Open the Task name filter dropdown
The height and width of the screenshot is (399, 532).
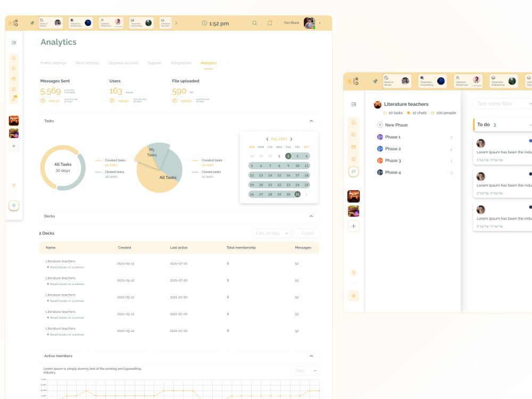click(x=502, y=104)
